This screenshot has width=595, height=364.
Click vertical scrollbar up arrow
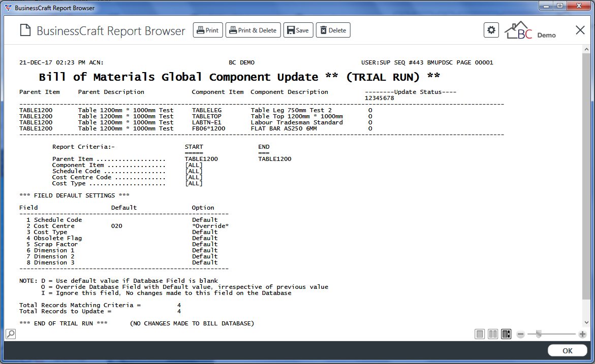pyautogui.click(x=586, y=49)
